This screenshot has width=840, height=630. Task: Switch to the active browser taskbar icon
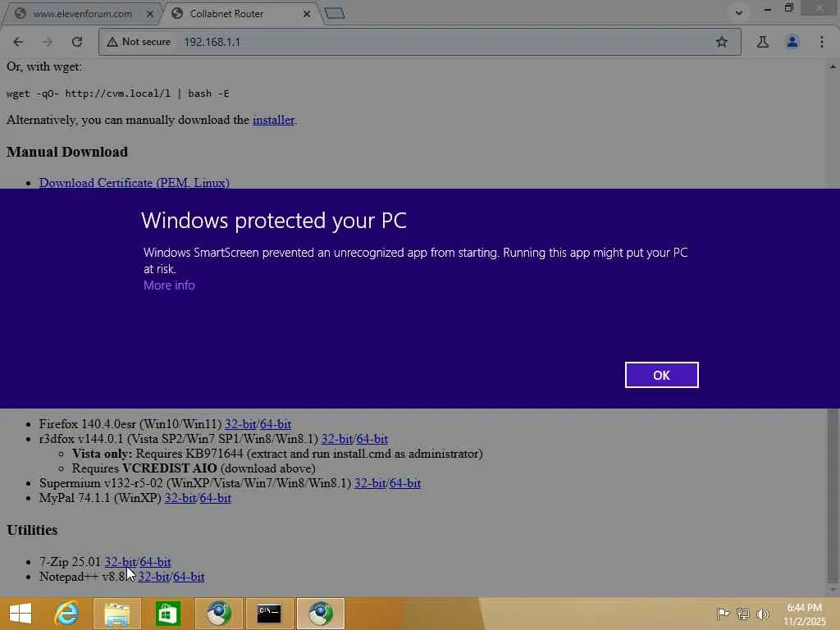(321, 614)
